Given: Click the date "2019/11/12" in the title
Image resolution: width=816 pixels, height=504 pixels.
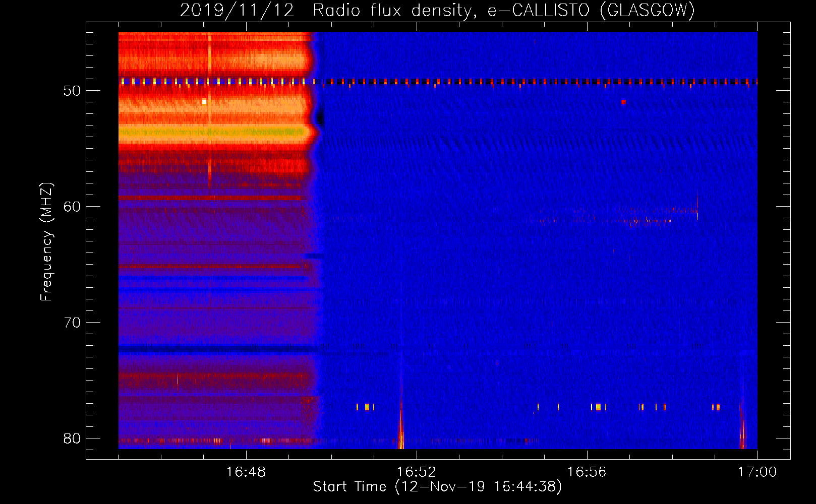Looking at the screenshot, I should coord(237,10).
